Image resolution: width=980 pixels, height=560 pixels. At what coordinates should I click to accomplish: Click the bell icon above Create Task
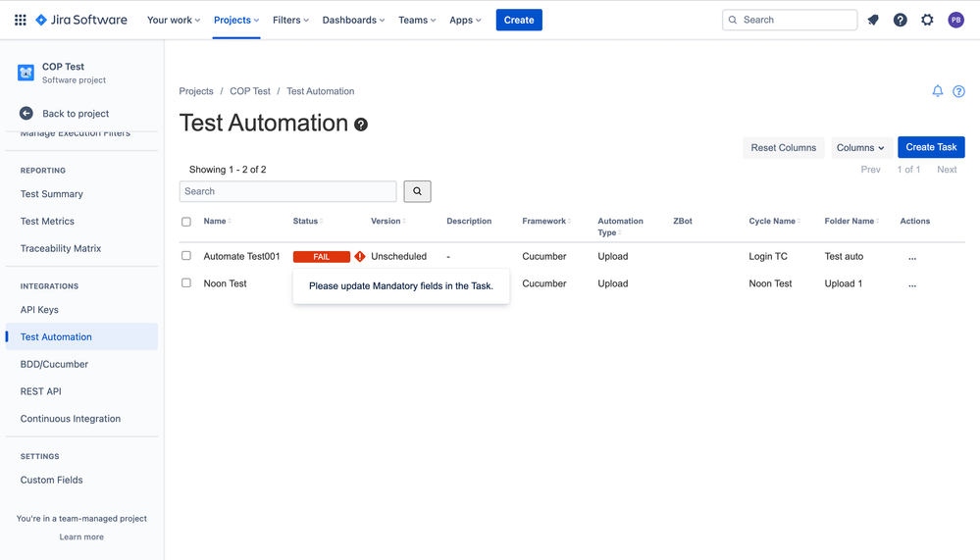[x=938, y=91]
